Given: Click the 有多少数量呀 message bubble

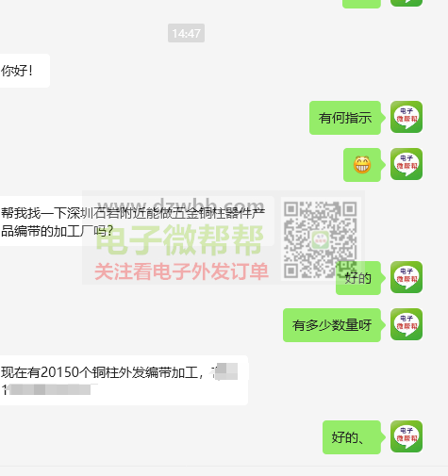Looking at the screenshot, I should pos(334,325).
